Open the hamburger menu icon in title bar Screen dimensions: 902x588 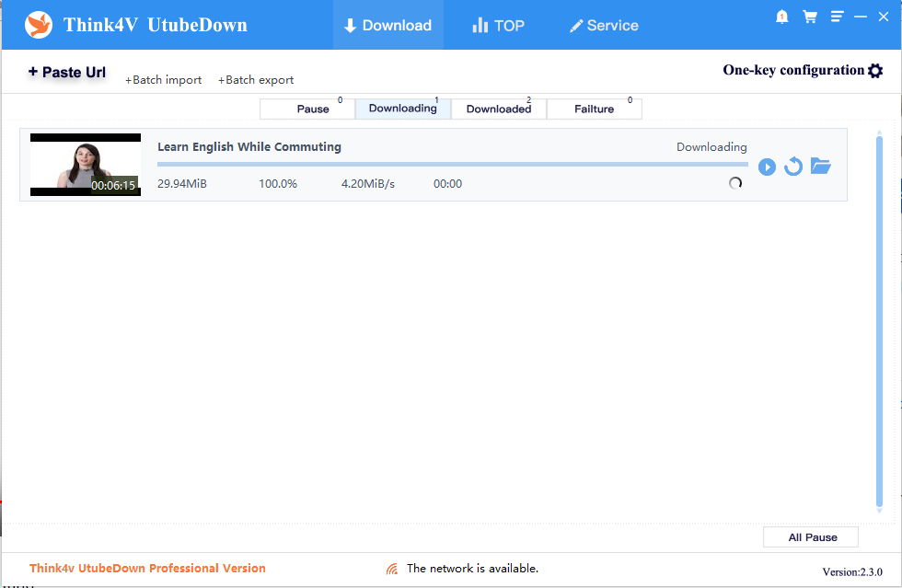837,17
